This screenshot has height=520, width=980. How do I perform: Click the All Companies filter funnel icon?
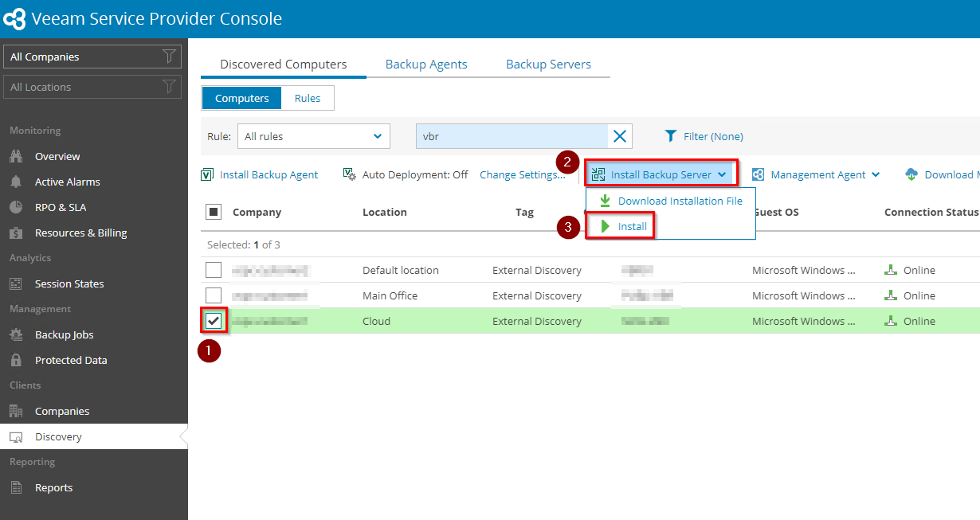tap(169, 57)
